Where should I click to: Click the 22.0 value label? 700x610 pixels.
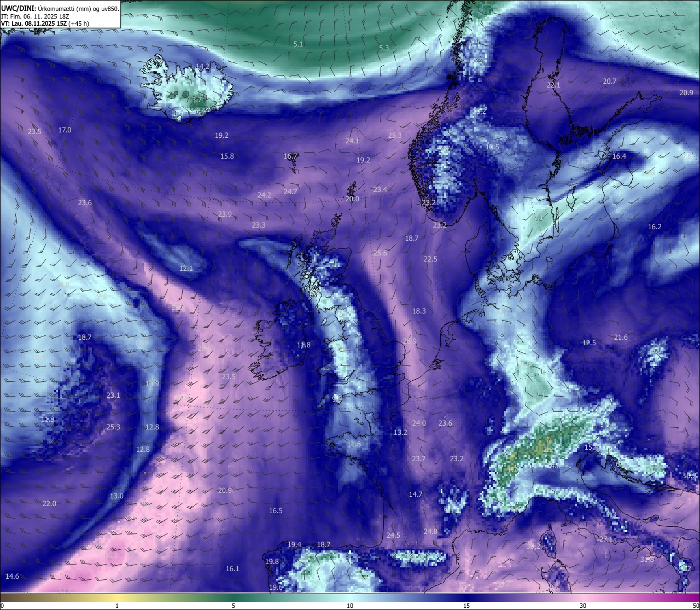(49, 504)
